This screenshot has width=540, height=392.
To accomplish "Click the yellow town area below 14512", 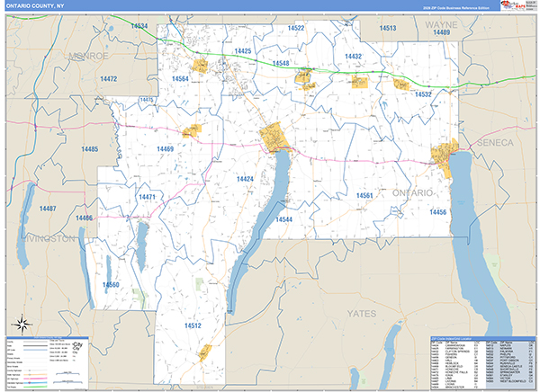I will click(x=205, y=352).
